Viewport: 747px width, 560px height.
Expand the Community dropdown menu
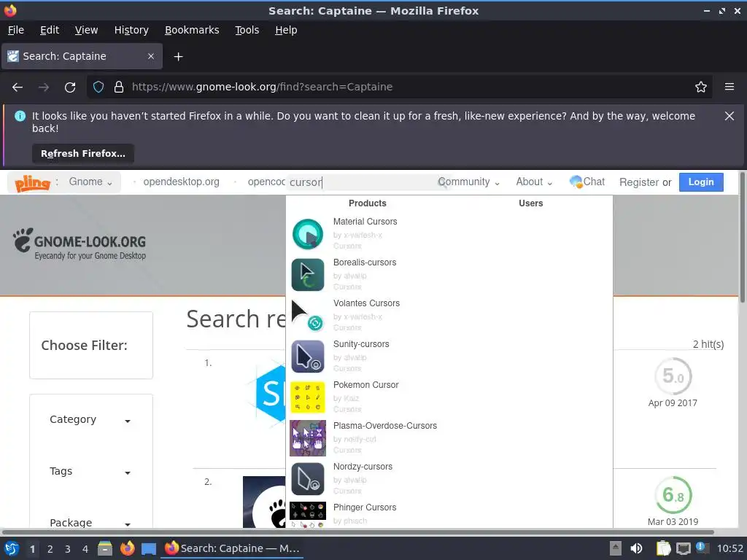pyautogui.click(x=469, y=182)
